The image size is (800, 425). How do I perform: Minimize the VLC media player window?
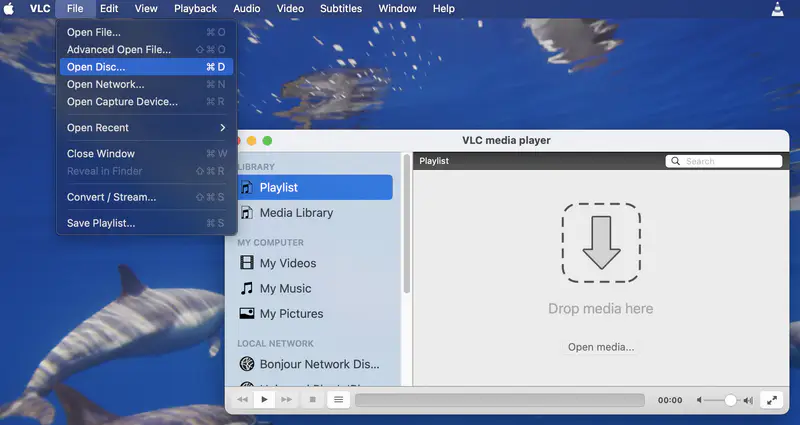coord(251,141)
